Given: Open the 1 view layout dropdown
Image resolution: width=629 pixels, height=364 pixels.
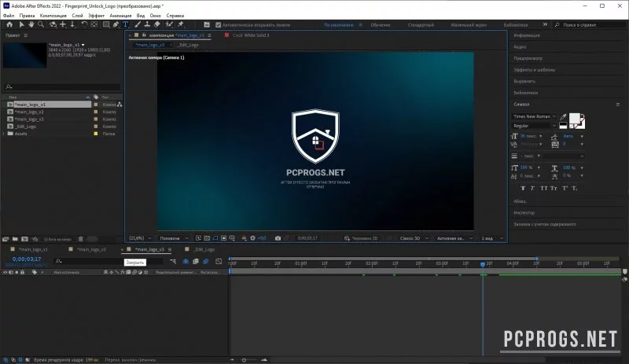Looking at the screenshot, I should point(492,238).
